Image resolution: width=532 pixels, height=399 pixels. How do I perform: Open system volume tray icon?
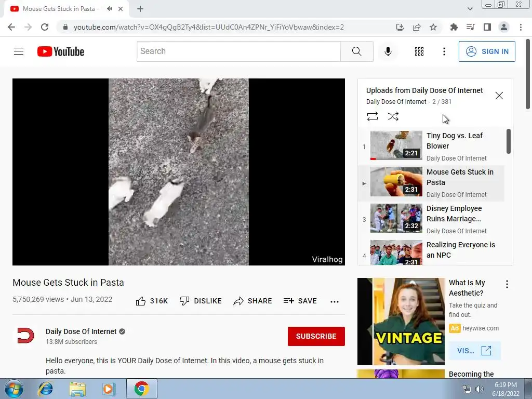point(480,389)
